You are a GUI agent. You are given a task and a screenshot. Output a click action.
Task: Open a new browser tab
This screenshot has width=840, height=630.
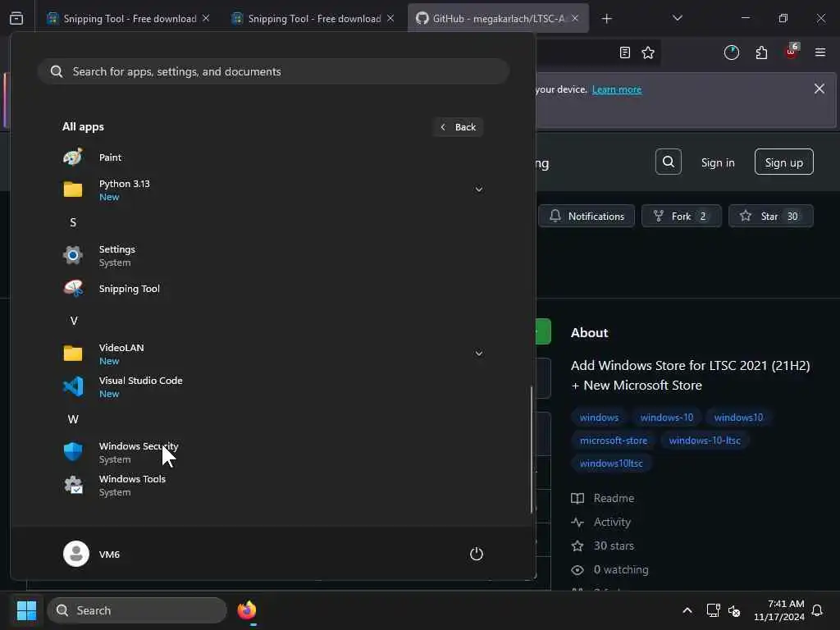606,19
